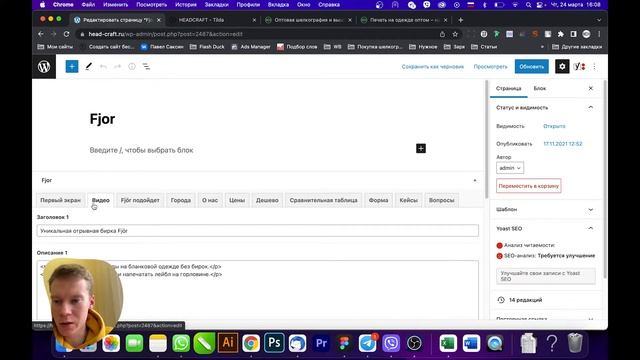This screenshot has width=640, height=360.
Task: Open Premiere Pro from the dock
Action: point(321,343)
